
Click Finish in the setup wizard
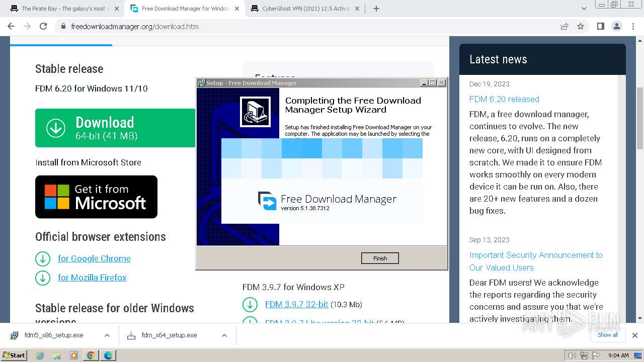tap(380, 258)
